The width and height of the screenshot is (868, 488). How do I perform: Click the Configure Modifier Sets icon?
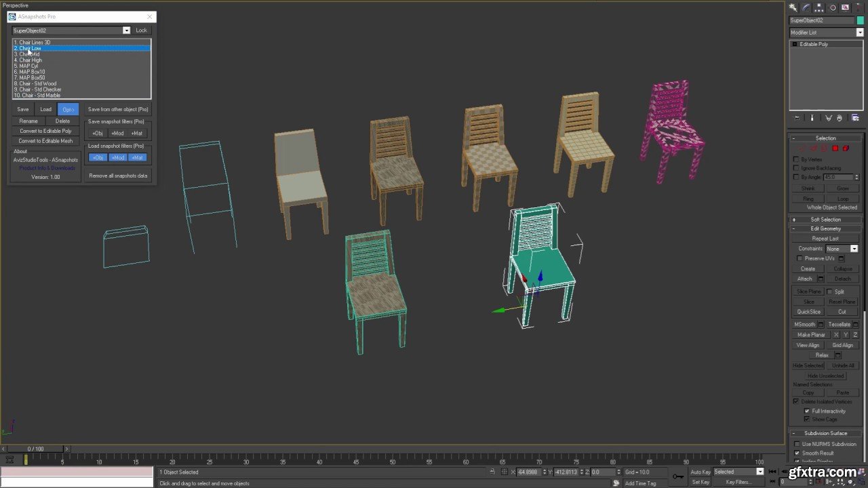point(855,118)
